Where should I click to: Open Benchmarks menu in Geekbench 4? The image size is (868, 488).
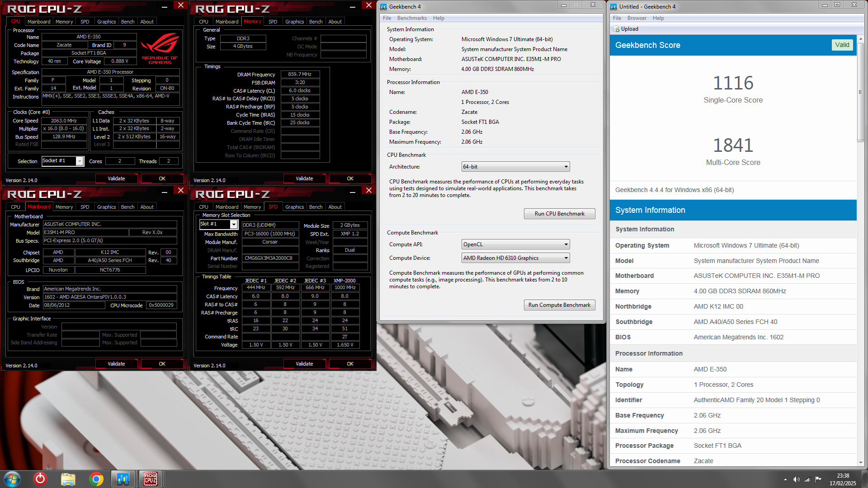pyautogui.click(x=412, y=18)
